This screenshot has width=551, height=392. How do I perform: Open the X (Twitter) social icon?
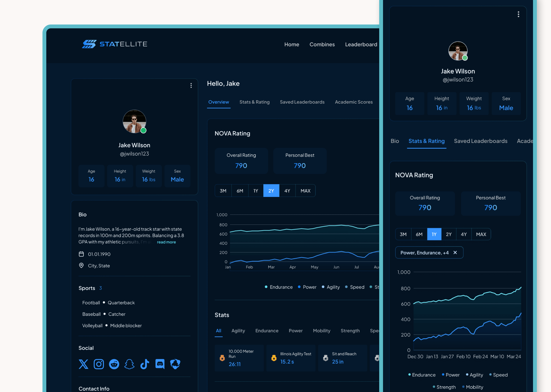click(x=83, y=364)
